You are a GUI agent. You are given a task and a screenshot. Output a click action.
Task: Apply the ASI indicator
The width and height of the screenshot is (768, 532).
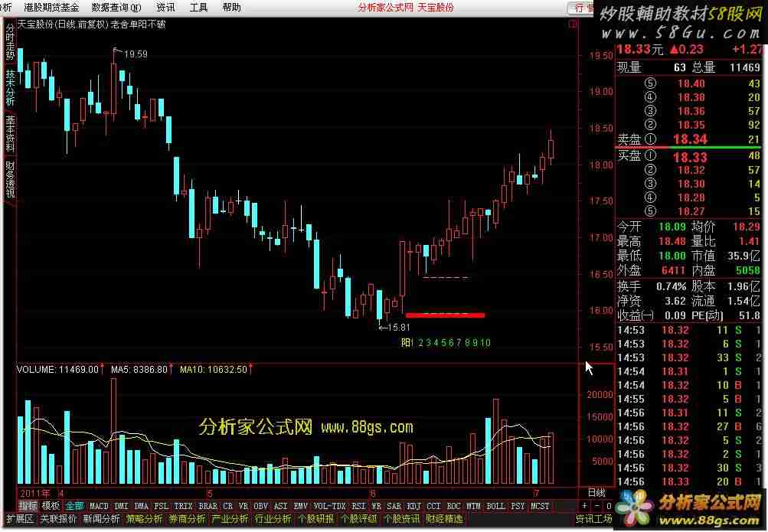281,506
